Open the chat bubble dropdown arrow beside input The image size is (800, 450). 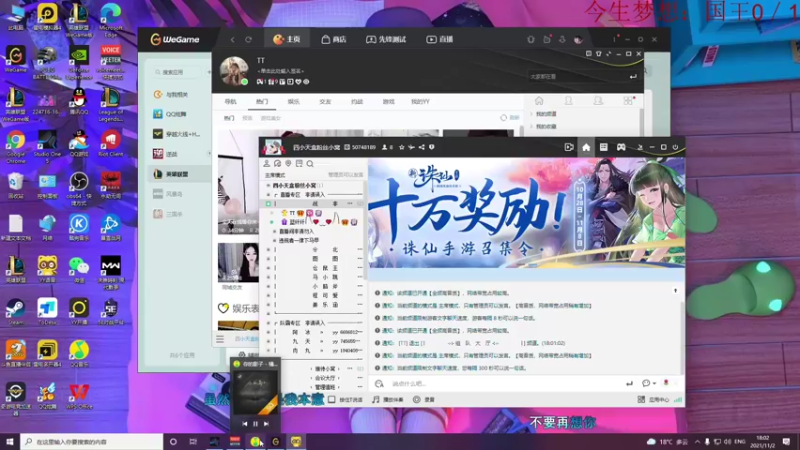click(x=654, y=384)
